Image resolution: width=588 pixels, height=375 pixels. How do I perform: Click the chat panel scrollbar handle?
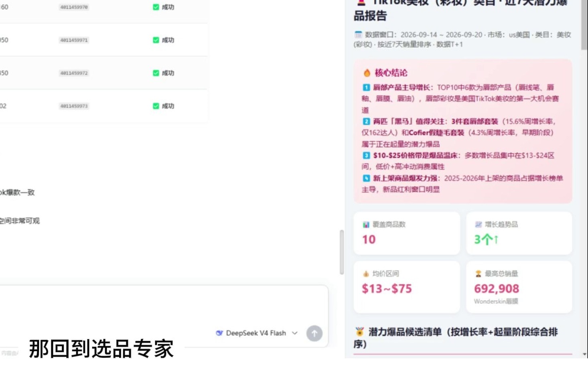click(342, 252)
